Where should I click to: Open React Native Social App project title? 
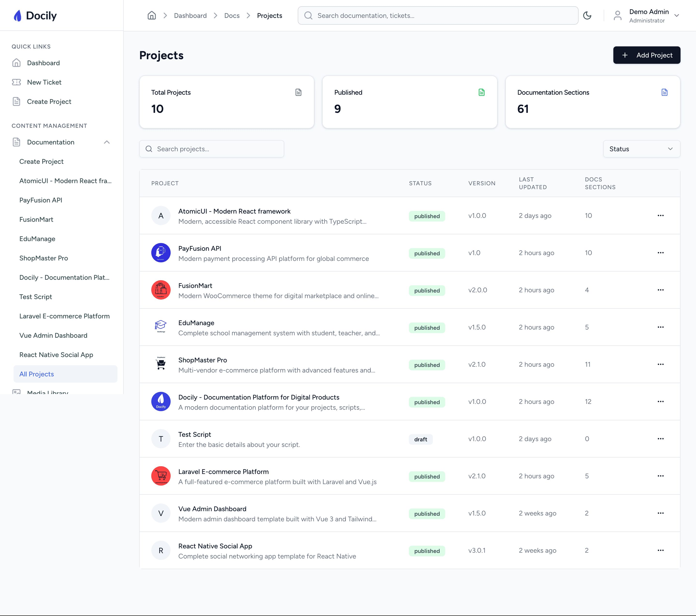[x=215, y=546]
